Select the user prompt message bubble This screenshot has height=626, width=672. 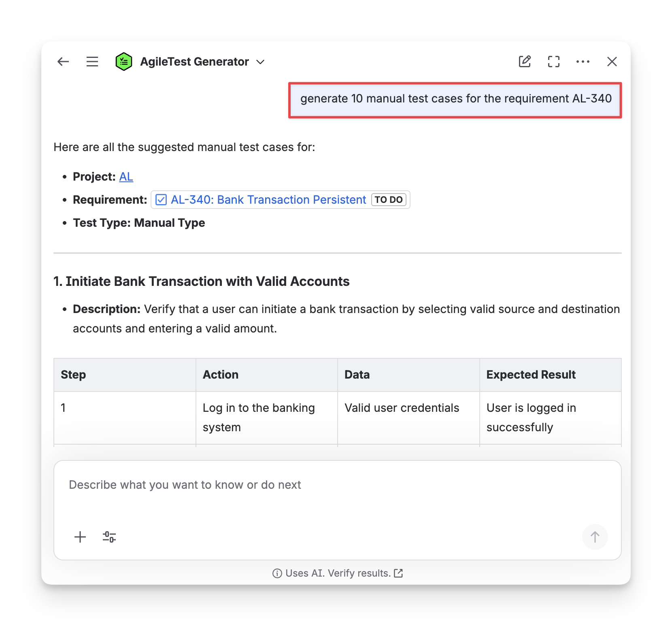455,99
